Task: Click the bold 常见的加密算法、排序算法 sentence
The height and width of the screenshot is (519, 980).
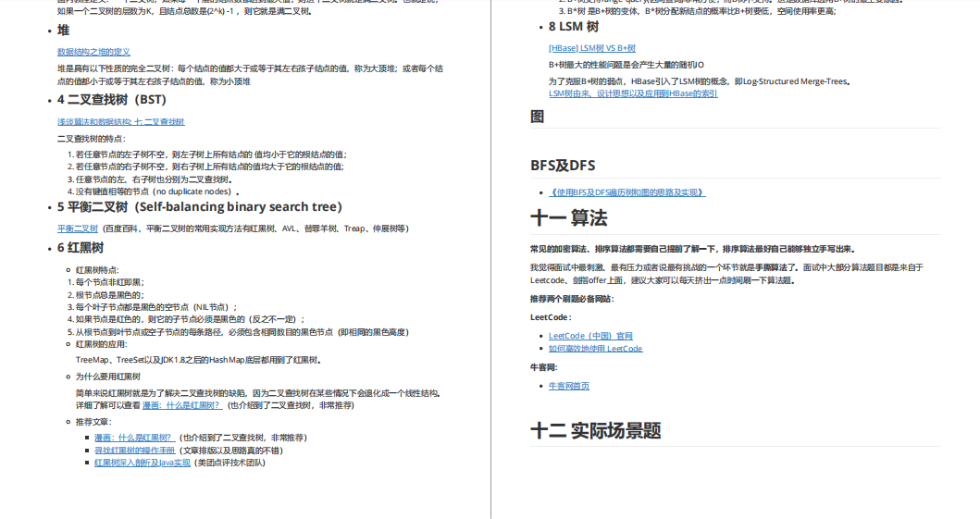Action: [x=692, y=249]
